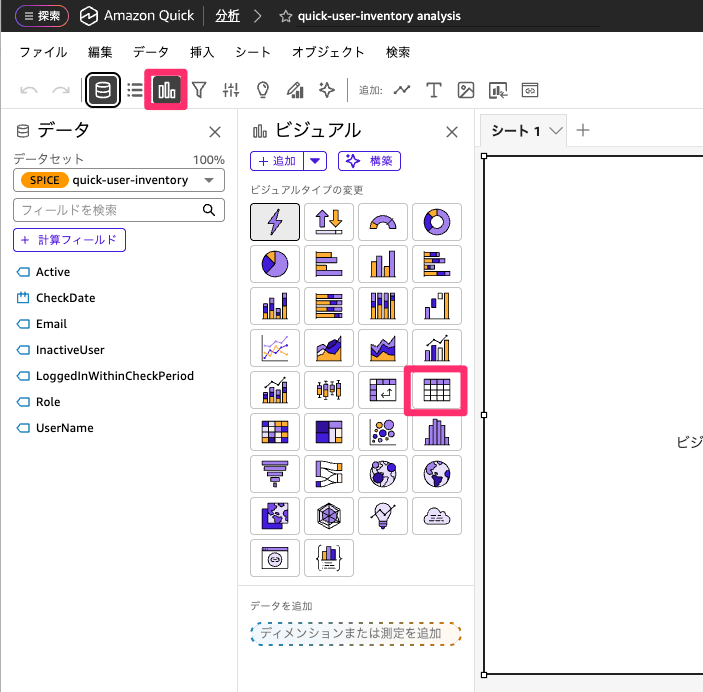Expand the quick-user-inventory dataset dropdown

(209, 180)
